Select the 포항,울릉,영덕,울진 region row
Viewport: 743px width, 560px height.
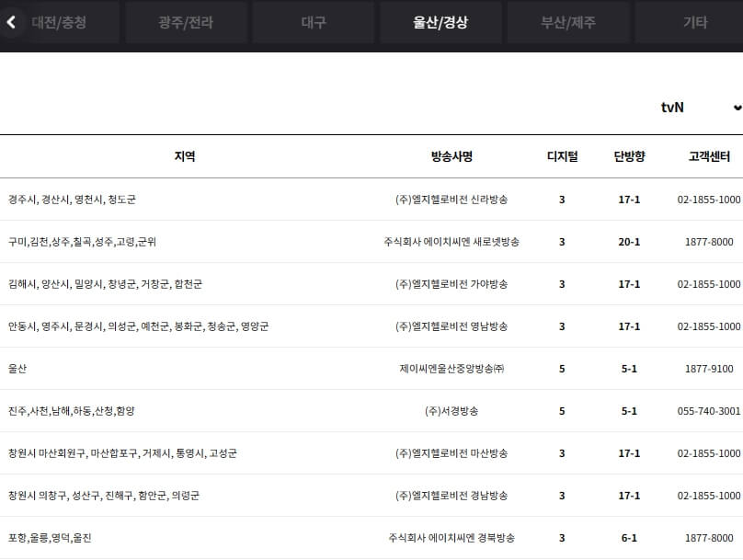click(x=371, y=538)
